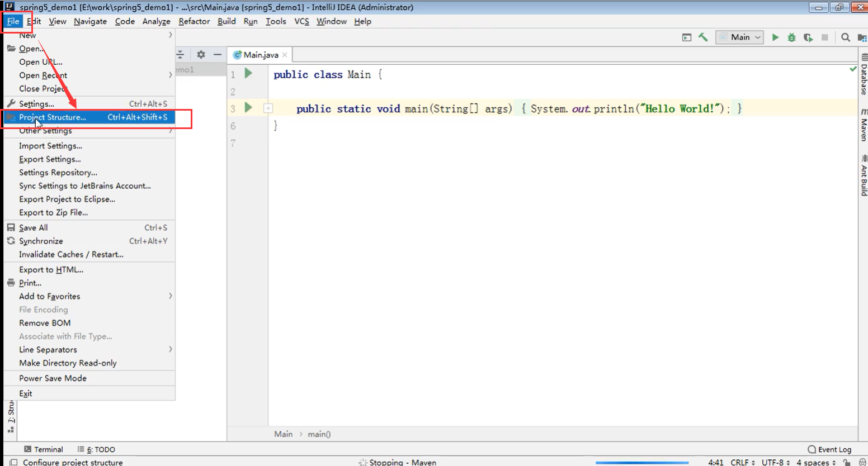Open the 7: Structure side tab
868x466 pixels.
point(11,417)
